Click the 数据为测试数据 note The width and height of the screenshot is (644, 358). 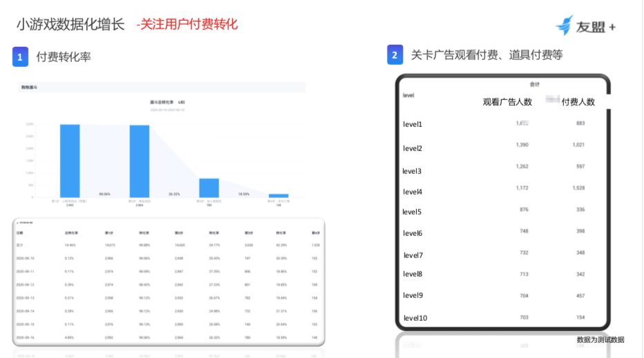click(601, 339)
